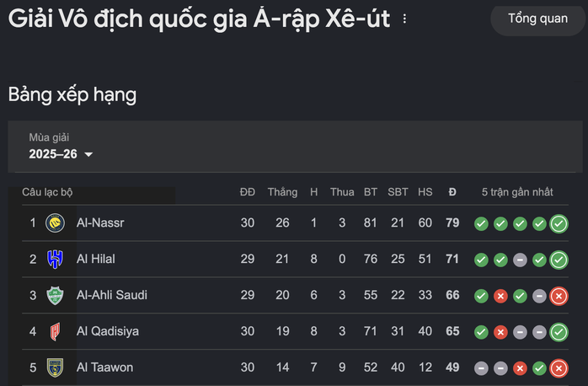
Task: Click the Al Taawon team name
Action: (104, 367)
